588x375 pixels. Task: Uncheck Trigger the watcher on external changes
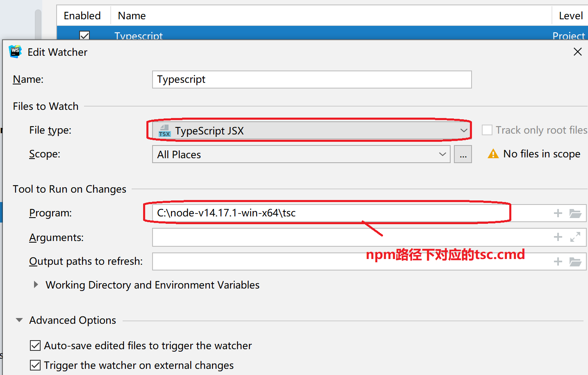(36, 365)
